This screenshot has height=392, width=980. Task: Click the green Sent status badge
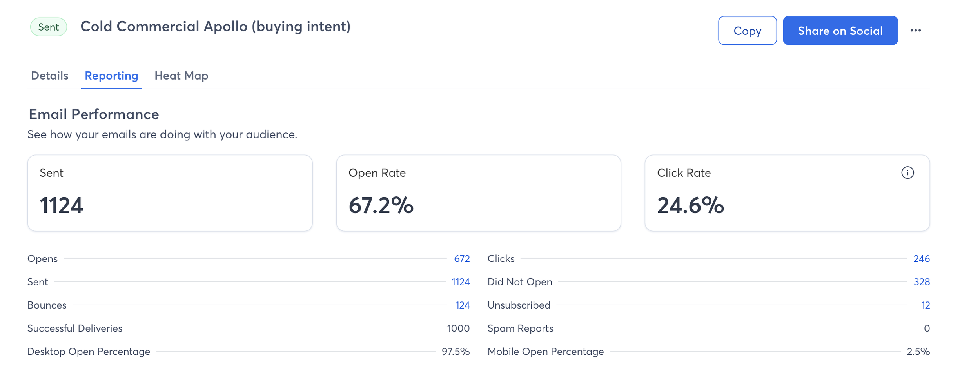pos(49,27)
